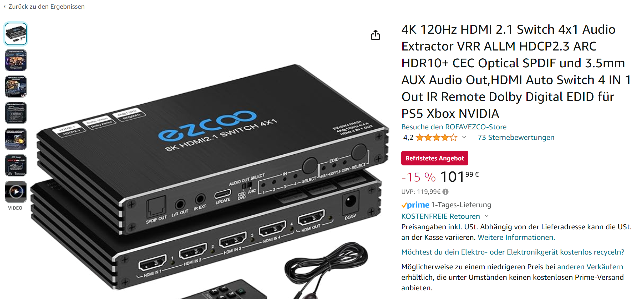
Task: Select the sixth ARC usage thumbnail
Action: [x=16, y=165]
